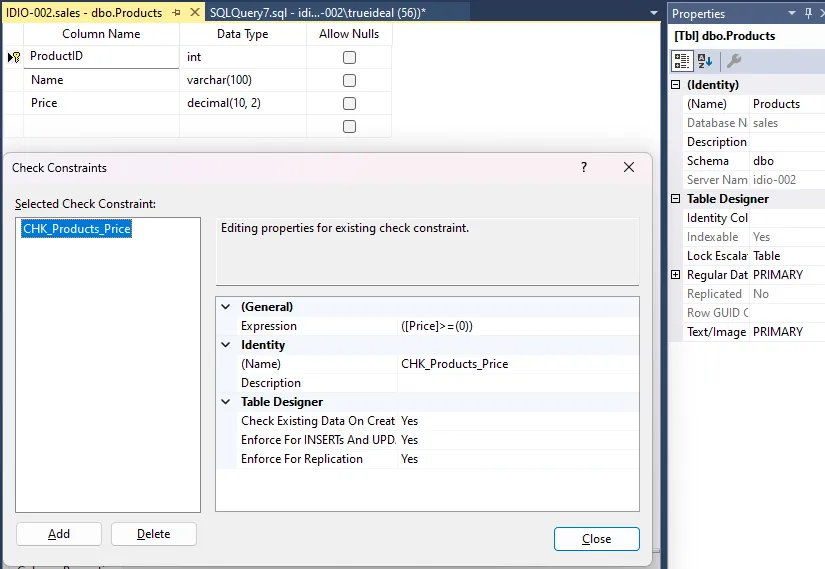
Task: Click the Allow Nulls column header
Action: (x=349, y=34)
